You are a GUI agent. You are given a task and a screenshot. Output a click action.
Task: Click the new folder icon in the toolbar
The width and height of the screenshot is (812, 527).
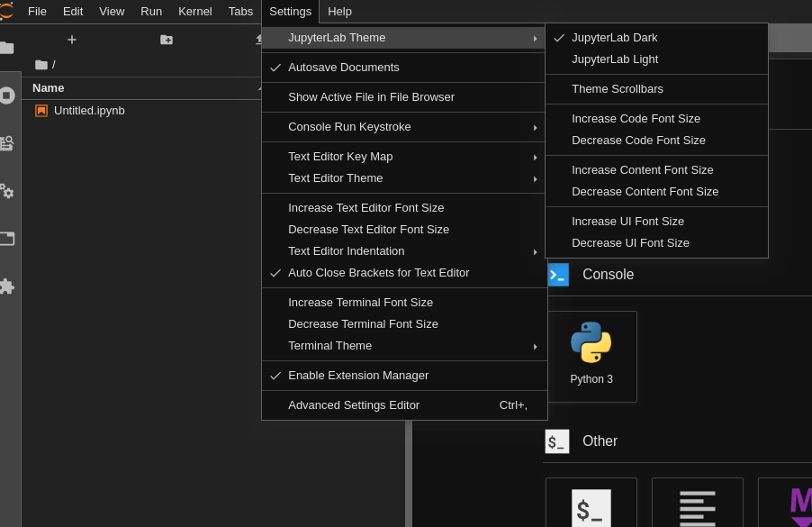166,40
